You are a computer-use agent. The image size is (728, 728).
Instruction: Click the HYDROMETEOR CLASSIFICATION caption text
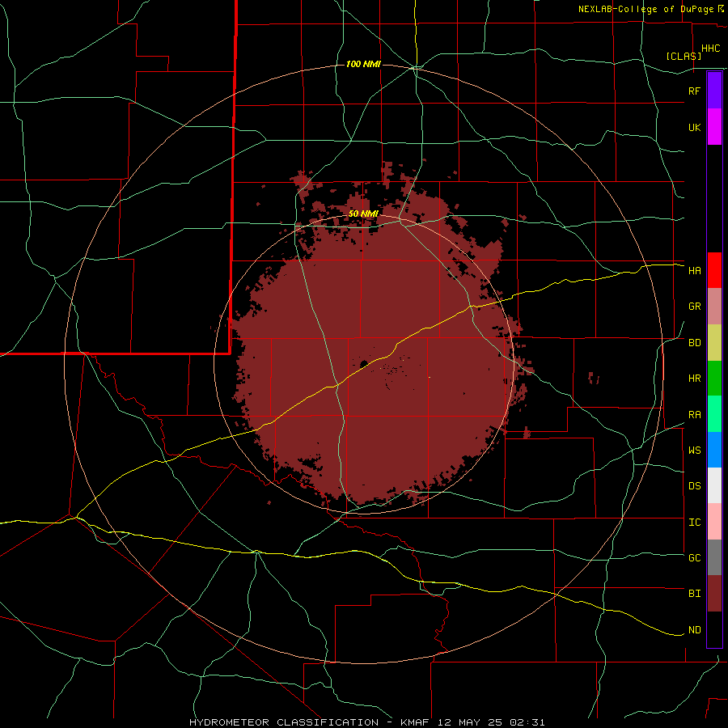point(284,722)
